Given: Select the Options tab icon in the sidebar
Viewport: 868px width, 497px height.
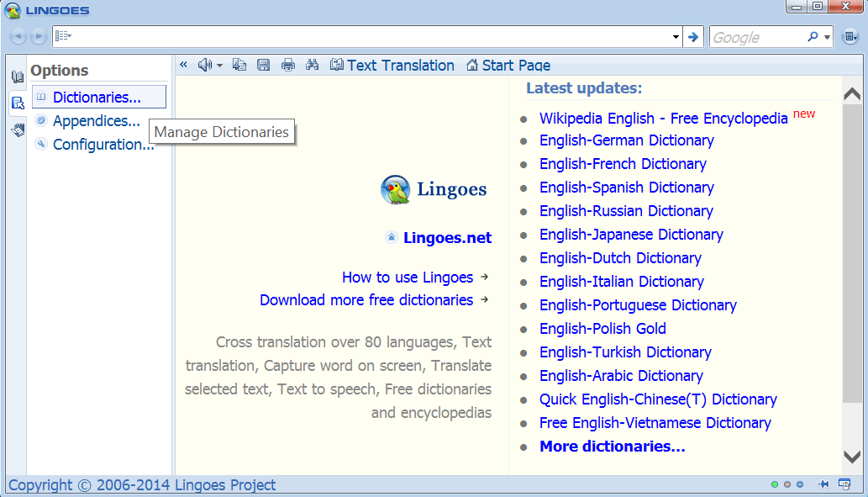Looking at the screenshot, I should tap(18, 103).
